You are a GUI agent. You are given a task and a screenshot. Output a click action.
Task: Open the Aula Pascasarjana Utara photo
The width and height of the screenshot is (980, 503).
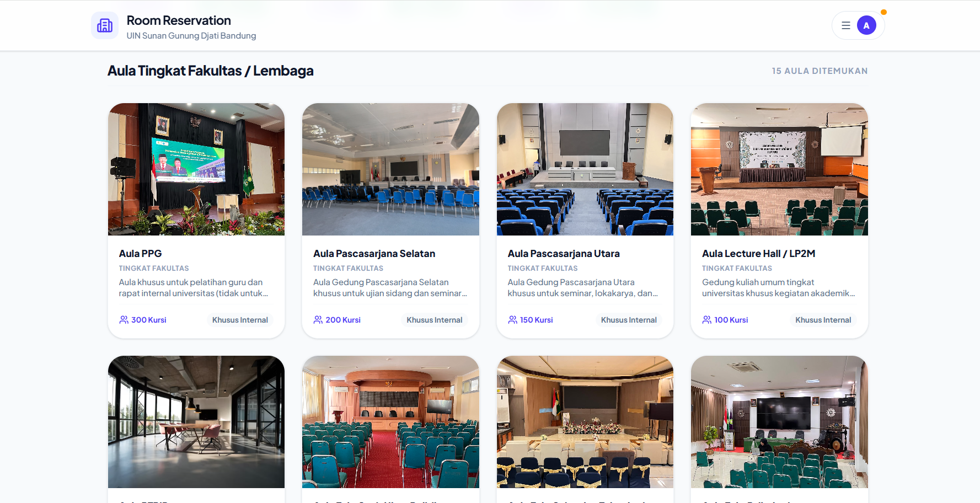coord(585,169)
